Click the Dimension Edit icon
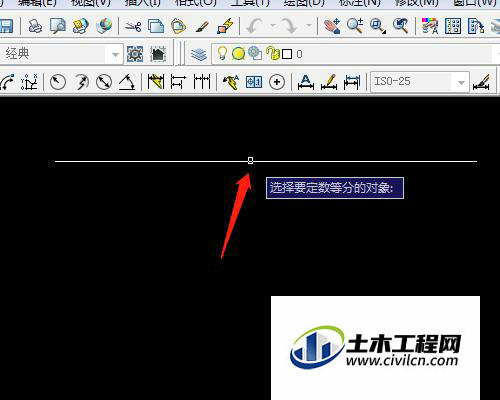500x400 pixels. (306, 82)
